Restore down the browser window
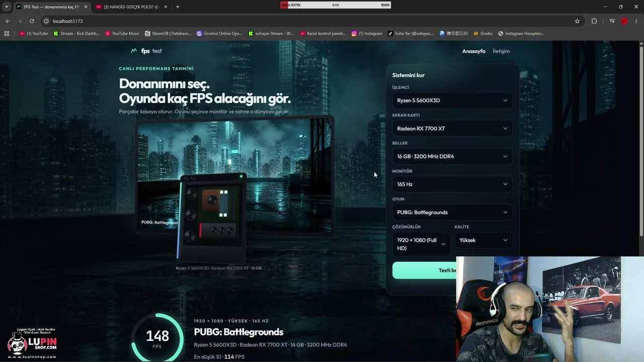This screenshot has height=362, width=644. [x=620, y=7]
